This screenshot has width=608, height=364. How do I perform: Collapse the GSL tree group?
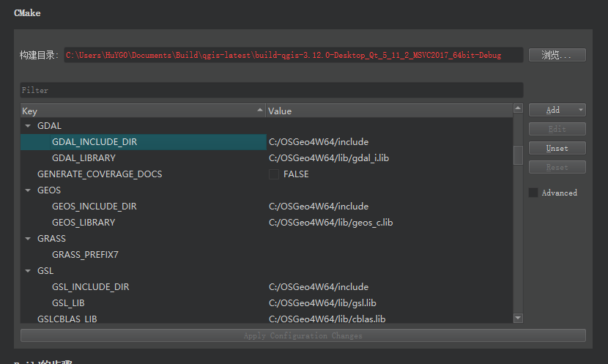pyautogui.click(x=28, y=271)
